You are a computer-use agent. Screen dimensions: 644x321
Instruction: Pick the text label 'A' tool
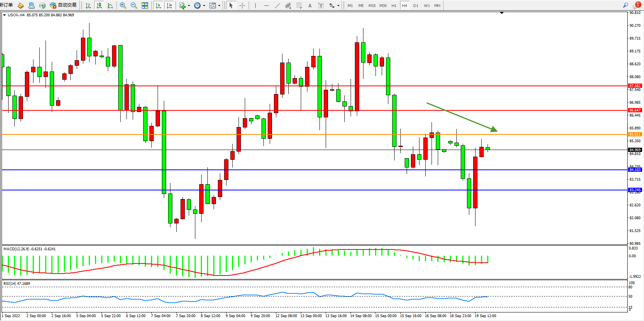310,5
